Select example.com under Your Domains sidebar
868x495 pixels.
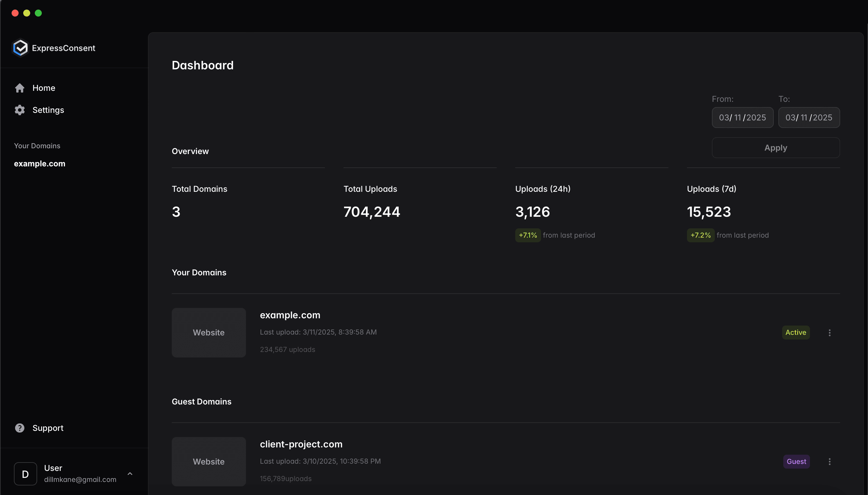pos(39,164)
